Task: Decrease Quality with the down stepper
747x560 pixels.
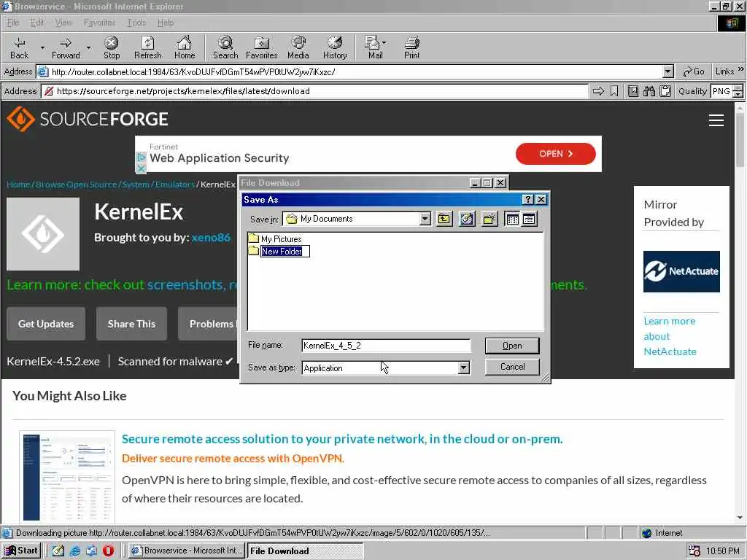Action: [x=738, y=94]
